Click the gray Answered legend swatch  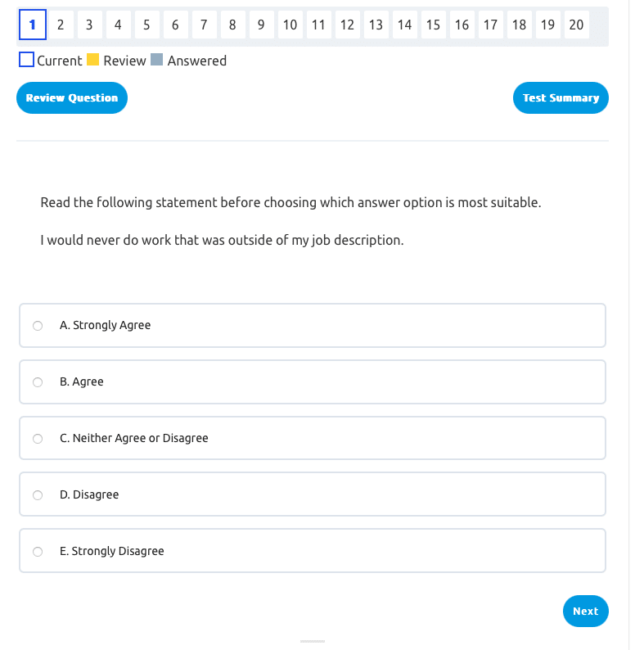point(157,60)
